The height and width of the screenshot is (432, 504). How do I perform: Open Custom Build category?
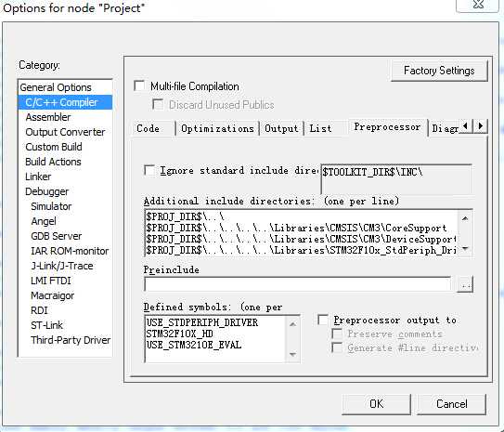(x=54, y=147)
